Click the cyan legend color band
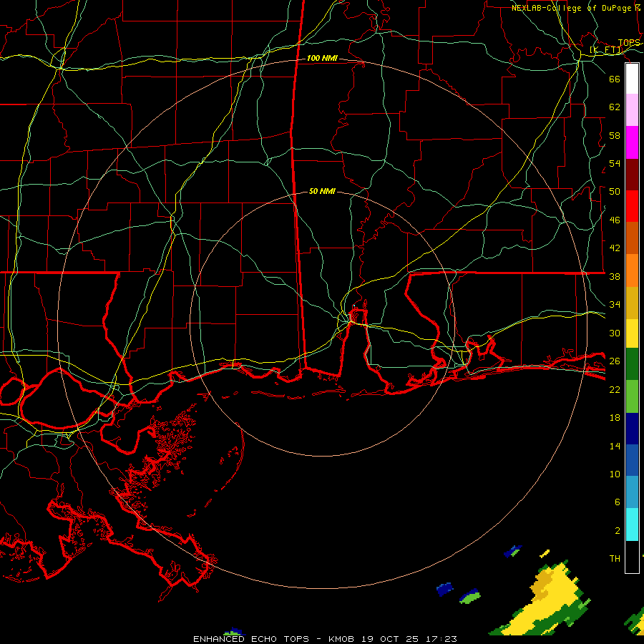644x644 pixels. [632, 525]
